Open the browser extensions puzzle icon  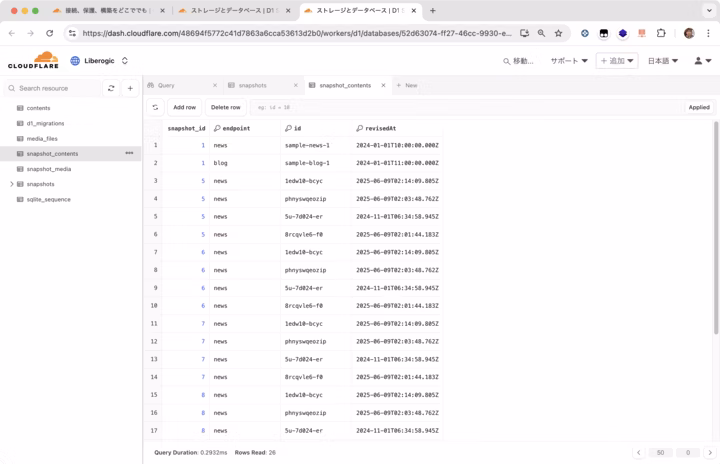click(661, 33)
